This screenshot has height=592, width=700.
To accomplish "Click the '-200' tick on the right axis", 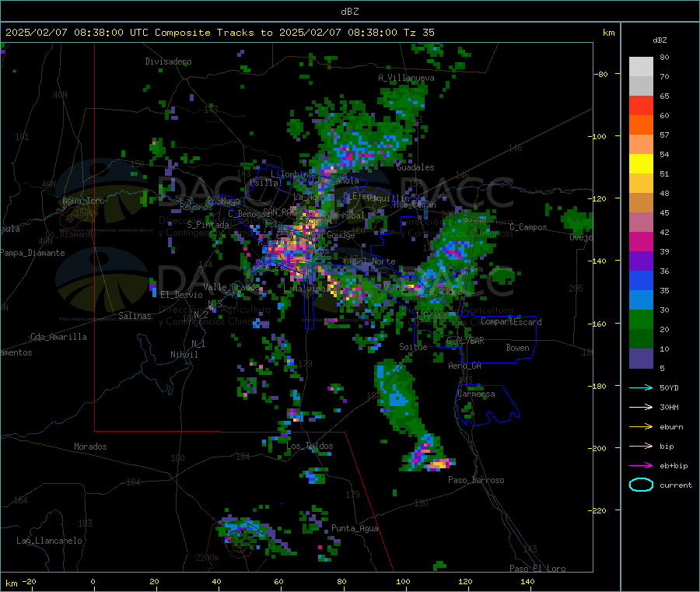I will coord(599,448).
